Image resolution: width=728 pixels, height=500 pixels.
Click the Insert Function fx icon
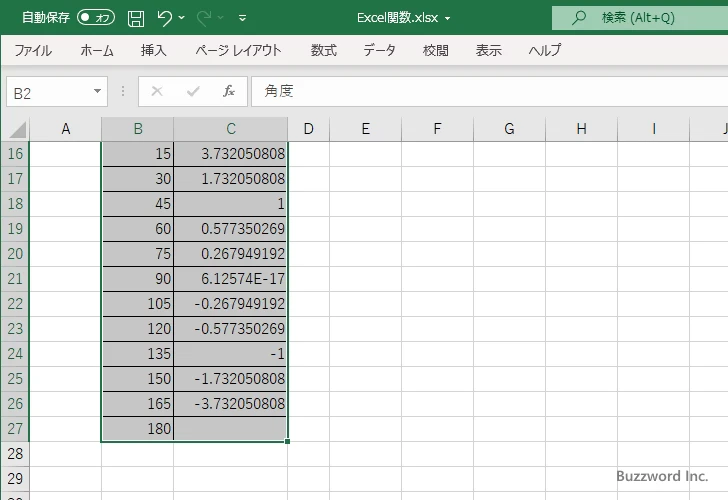229,91
